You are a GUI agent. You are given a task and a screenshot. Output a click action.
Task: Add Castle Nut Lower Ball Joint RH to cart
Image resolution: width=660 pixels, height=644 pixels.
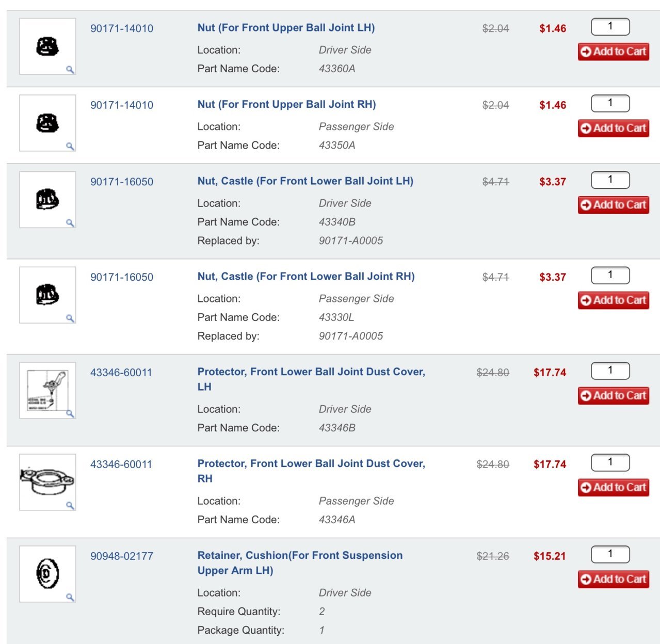613,300
